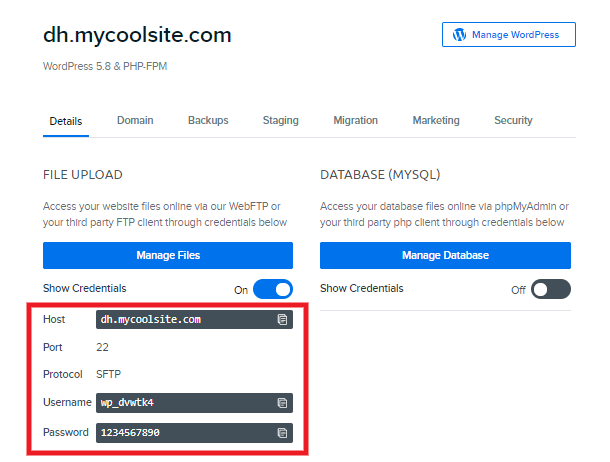
Task: Click the WordPress 5.8 & PHP-FPM text
Action: pyautogui.click(x=105, y=66)
